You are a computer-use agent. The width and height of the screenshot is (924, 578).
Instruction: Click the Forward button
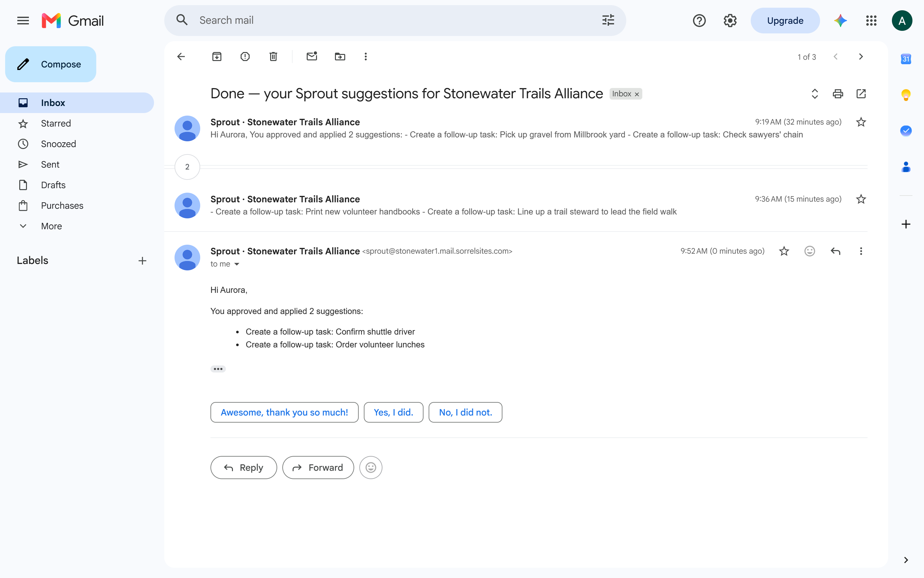(318, 468)
